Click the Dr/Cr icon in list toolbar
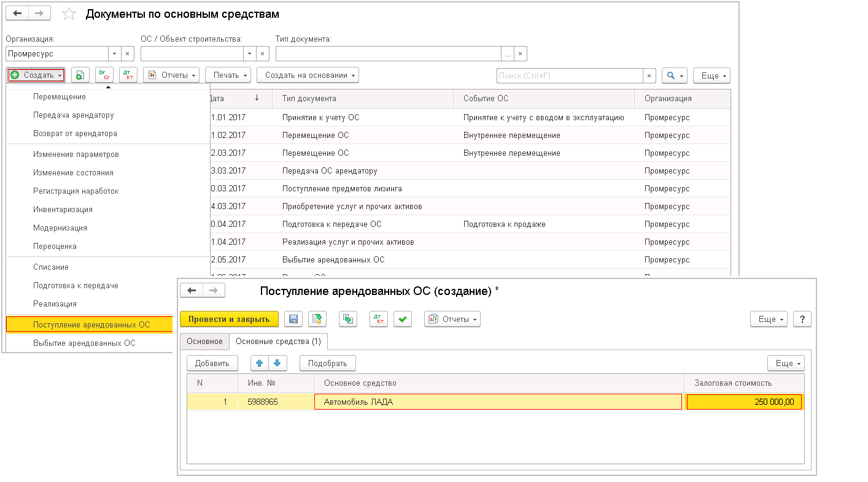The width and height of the screenshot is (868, 482). click(x=104, y=75)
